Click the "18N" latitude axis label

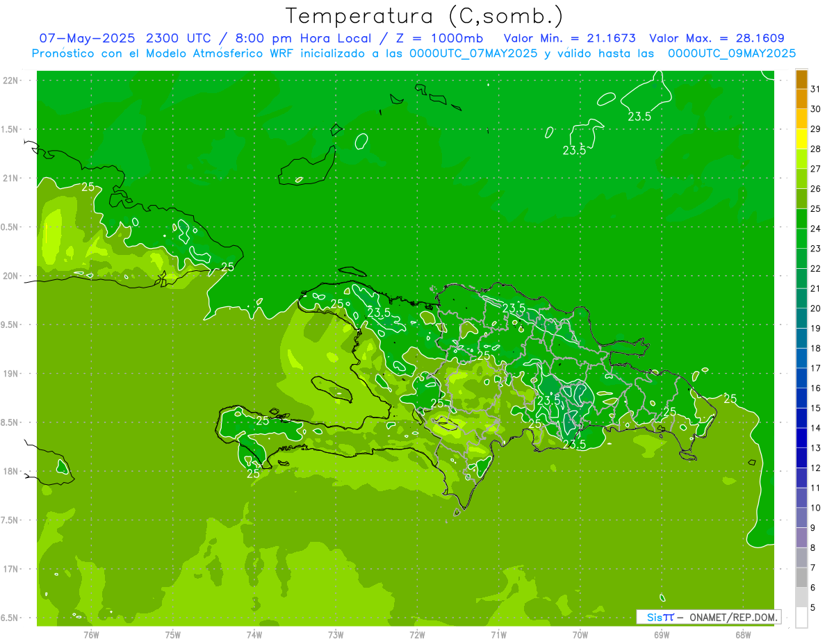(x=11, y=471)
